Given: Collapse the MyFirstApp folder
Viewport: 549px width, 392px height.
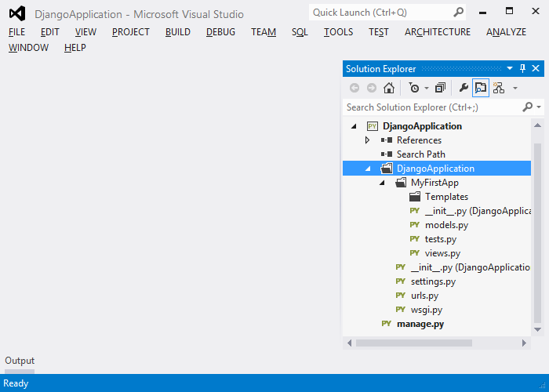Looking at the screenshot, I should click(382, 183).
